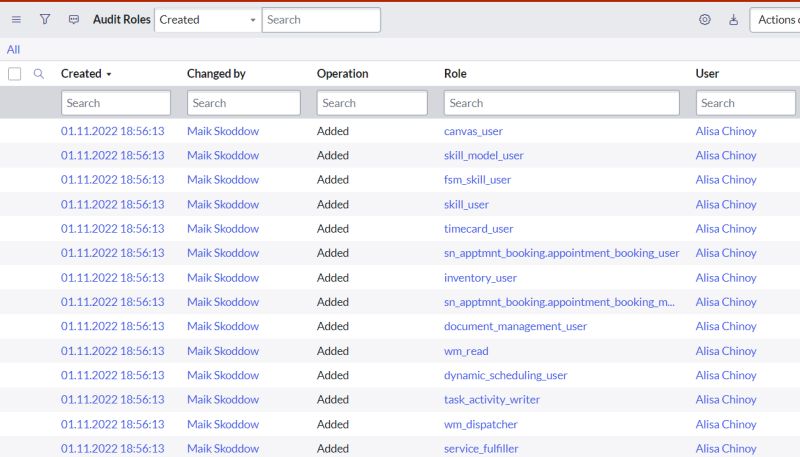Viewport: 800px width, 457px height.
Task: Open the service_fulfiller role link
Action: [481, 449]
